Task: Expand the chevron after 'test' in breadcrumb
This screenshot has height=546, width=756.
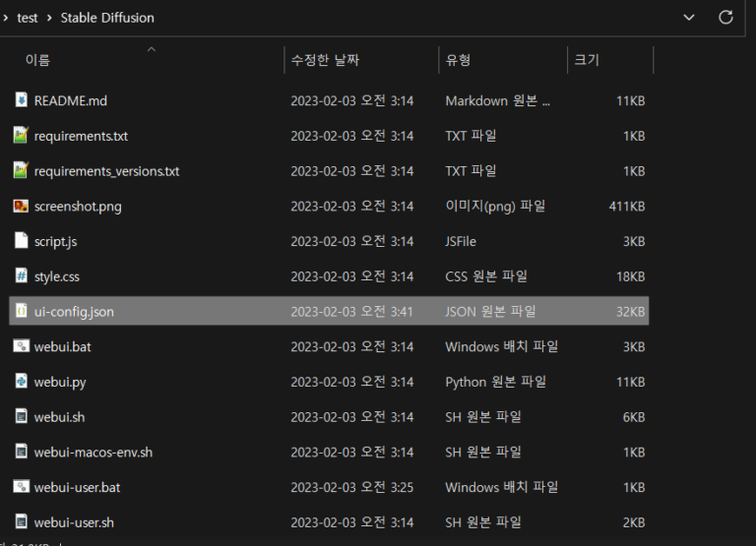Action: click(x=49, y=18)
